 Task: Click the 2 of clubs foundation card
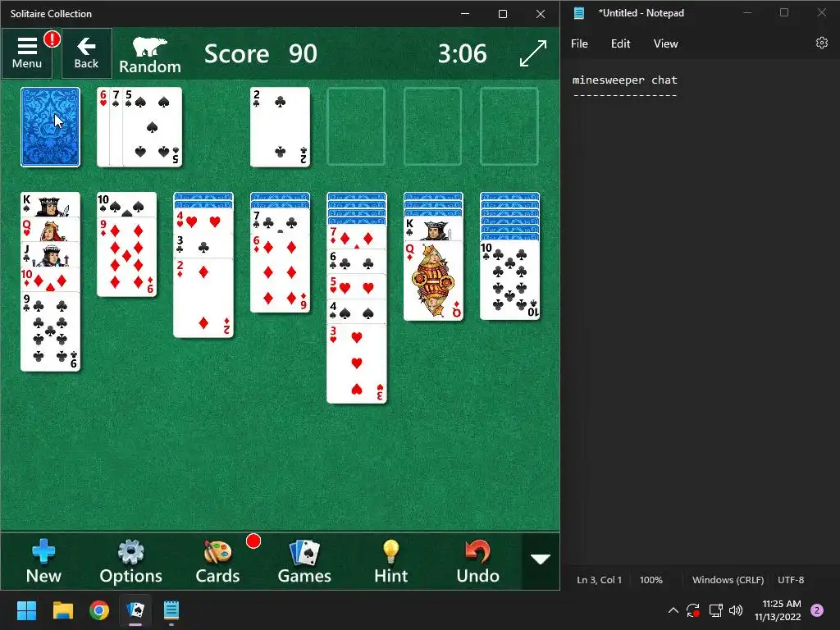point(281,127)
